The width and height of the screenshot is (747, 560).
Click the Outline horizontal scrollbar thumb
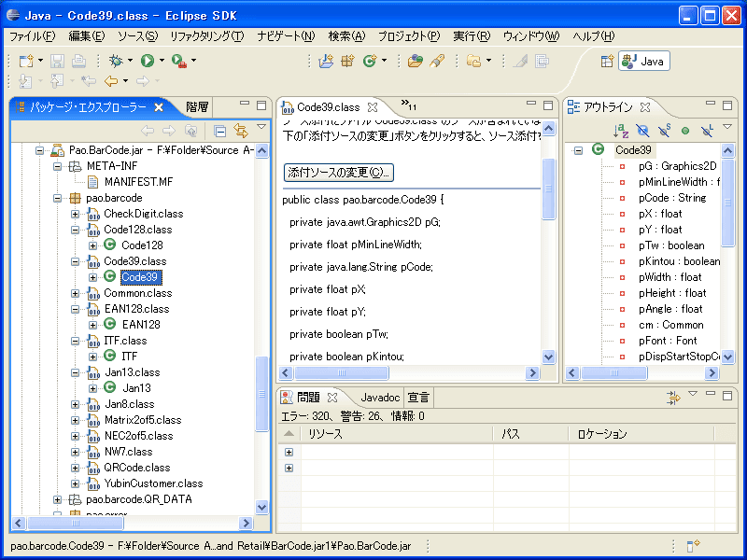(614, 372)
